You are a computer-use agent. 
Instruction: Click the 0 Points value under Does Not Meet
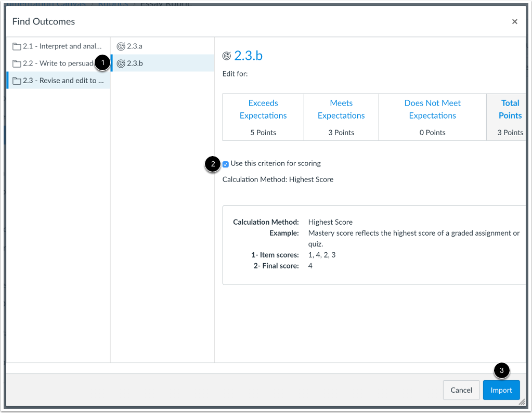click(433, 133)
